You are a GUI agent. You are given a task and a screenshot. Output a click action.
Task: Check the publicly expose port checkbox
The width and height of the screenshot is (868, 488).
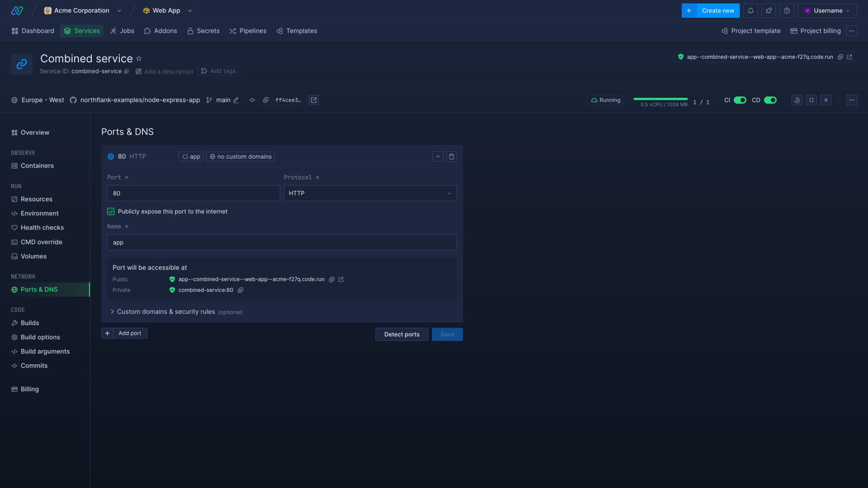[110, 212]
